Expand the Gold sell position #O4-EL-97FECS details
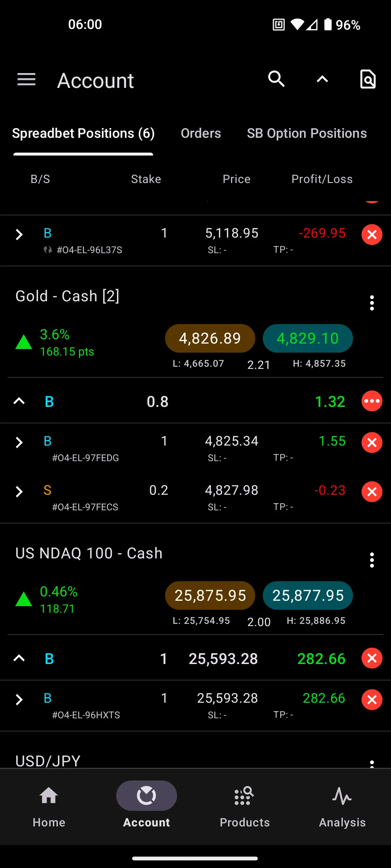391x868 pixels. (x=19, y=492)
